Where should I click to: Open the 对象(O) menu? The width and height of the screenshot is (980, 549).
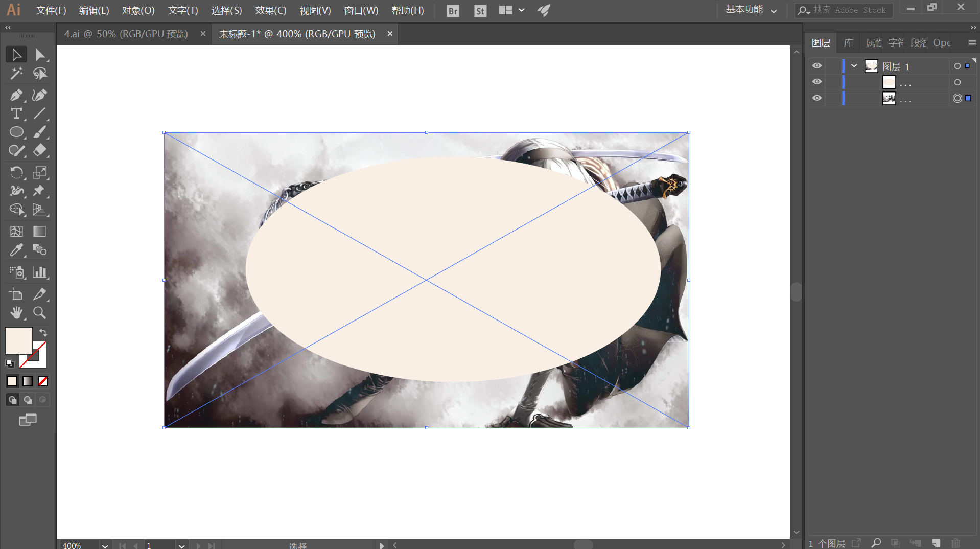[x=138, y=10]
